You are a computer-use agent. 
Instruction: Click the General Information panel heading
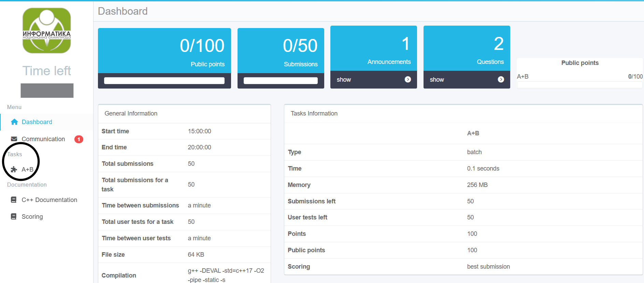(131, 113)
